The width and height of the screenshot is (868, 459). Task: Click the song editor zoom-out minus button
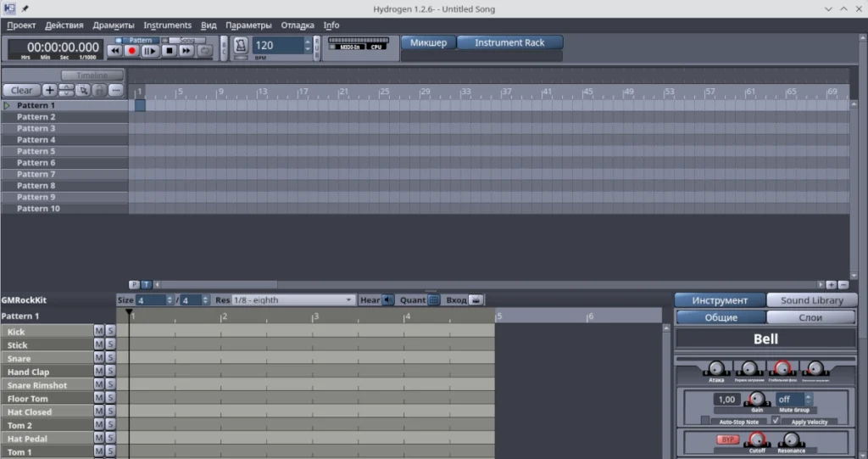[843, 284]
